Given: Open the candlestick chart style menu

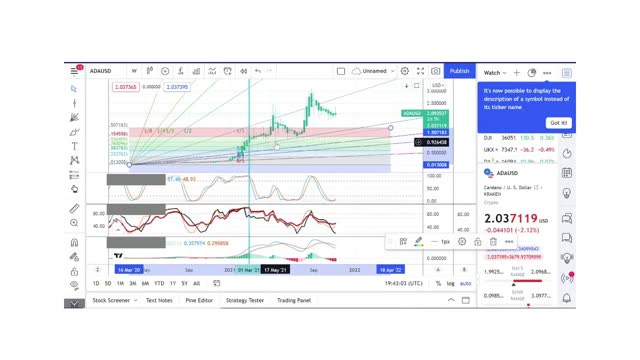Looking at the screenshot, I should point(150,71).
